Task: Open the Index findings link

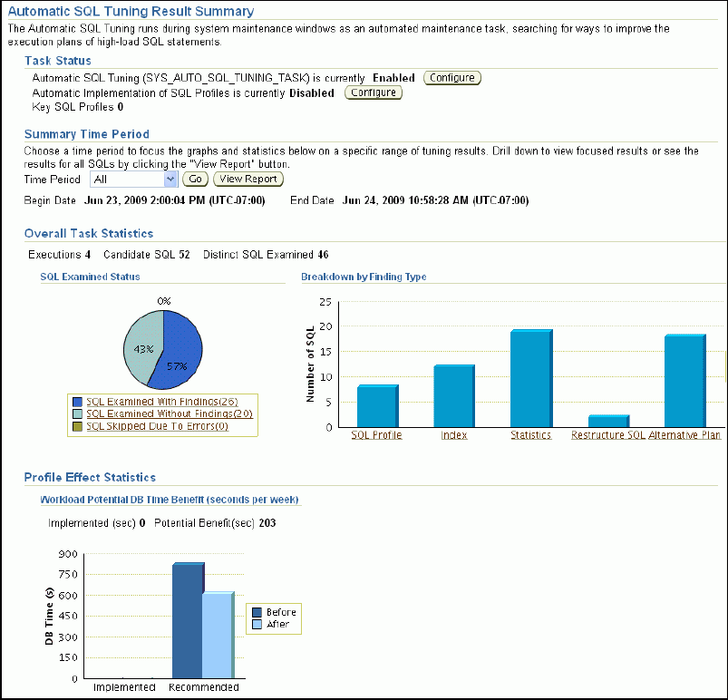Action: pyautogui.click(x=452, y=434)
